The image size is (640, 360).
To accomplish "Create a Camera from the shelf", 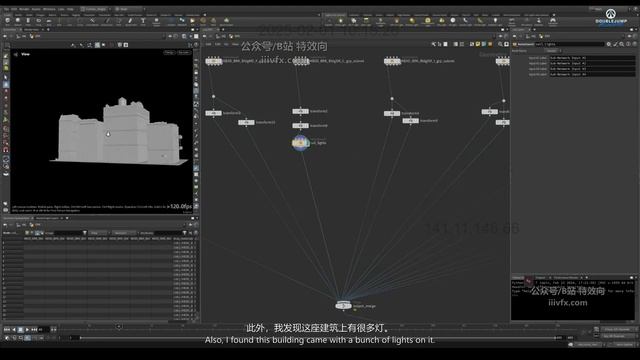I will pos(329,21).
